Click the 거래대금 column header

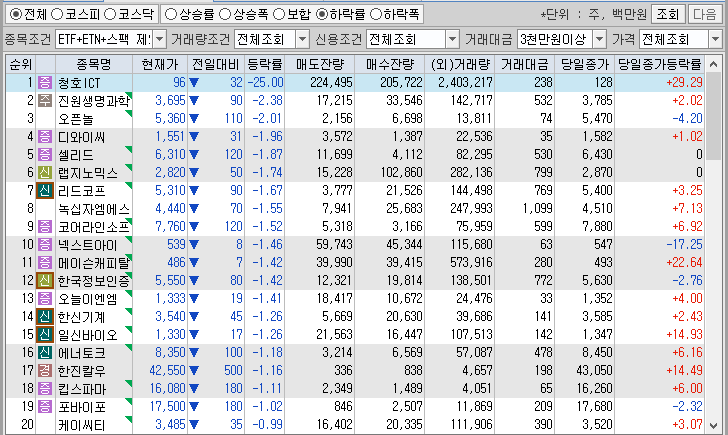pos(525,64)
